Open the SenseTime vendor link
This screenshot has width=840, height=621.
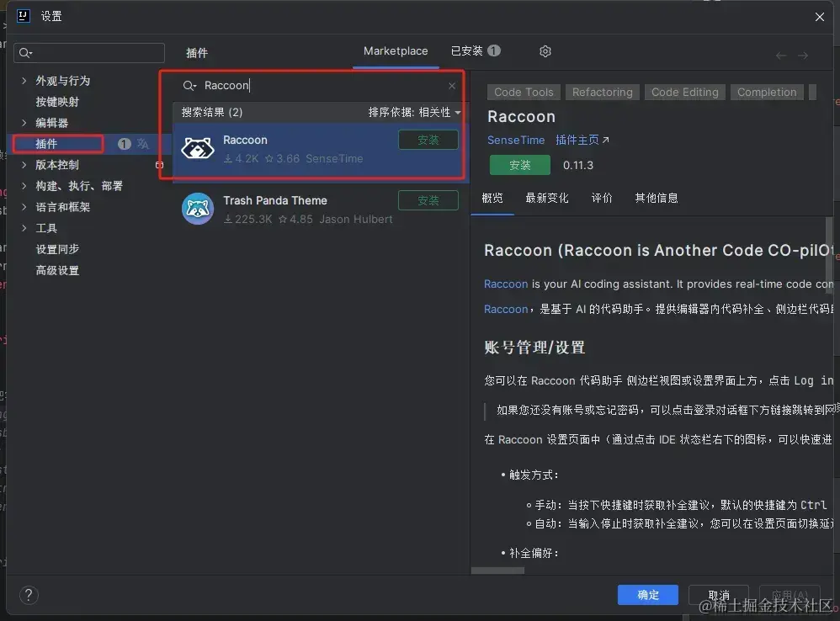coord(515,141)
